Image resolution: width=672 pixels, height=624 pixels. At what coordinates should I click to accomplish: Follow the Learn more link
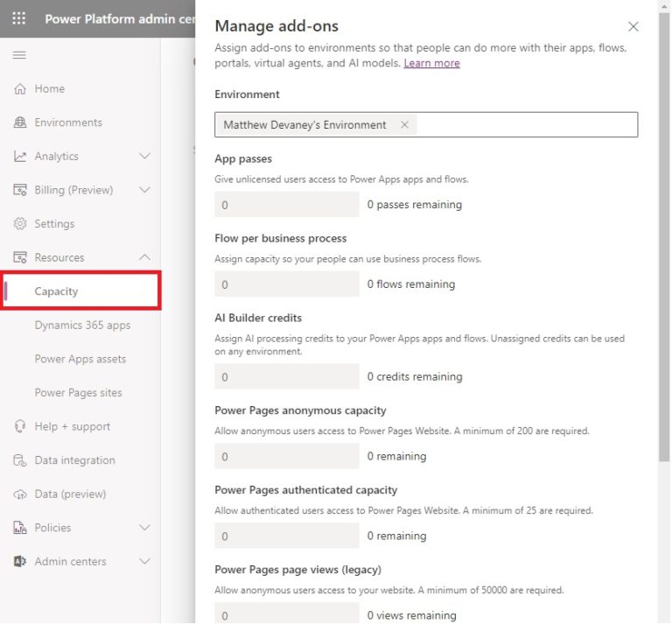(431, 63)
